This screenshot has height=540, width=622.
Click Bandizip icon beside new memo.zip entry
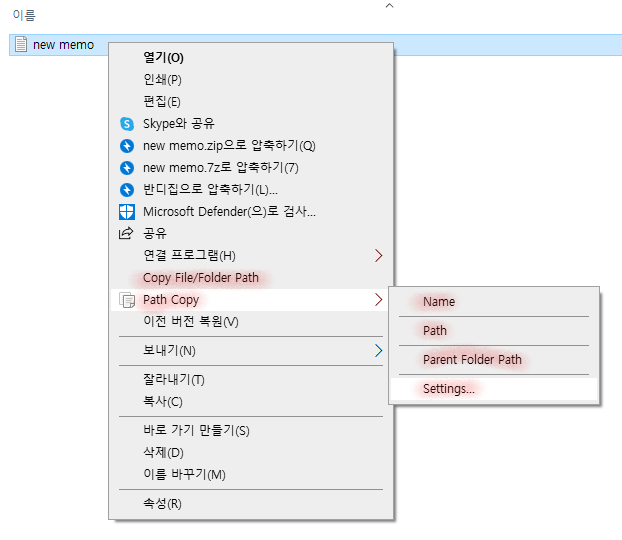pos(127,146)
